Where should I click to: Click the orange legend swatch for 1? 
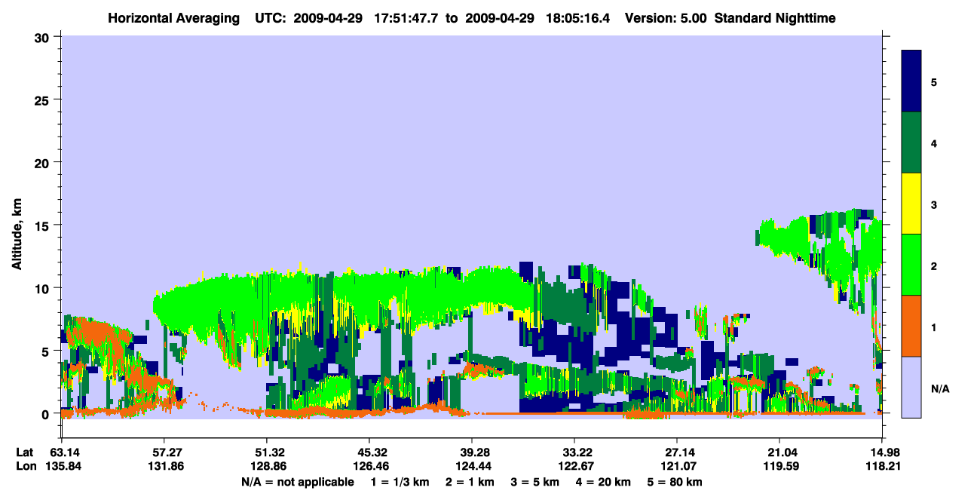point(911,326)
